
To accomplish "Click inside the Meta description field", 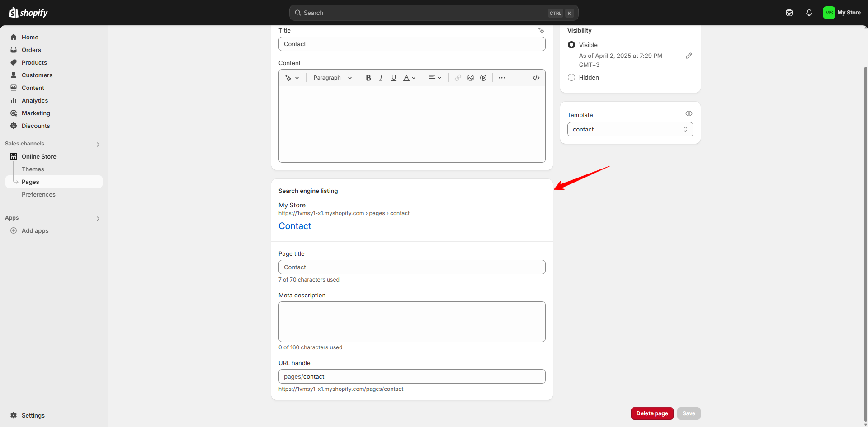I will click(x=411, y=321).
